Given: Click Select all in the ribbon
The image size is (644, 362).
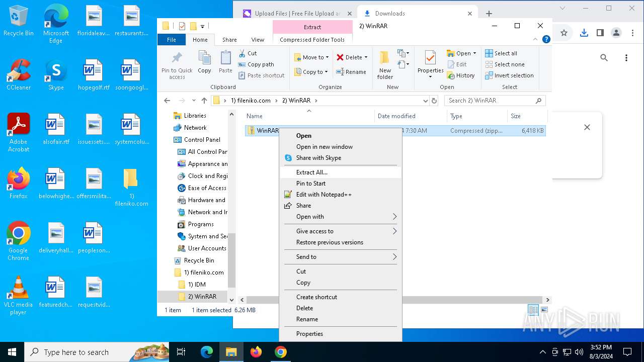Looking at the screenshot, I should 501,53.
